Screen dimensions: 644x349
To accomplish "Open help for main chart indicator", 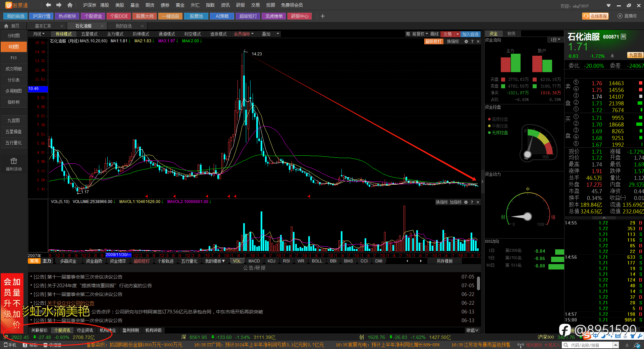I will 472,41.
